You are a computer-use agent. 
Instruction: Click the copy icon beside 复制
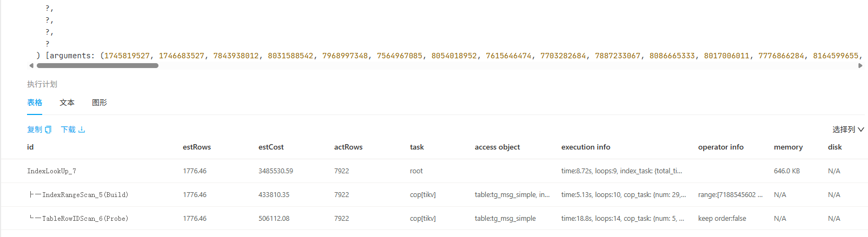coord(48,130)
